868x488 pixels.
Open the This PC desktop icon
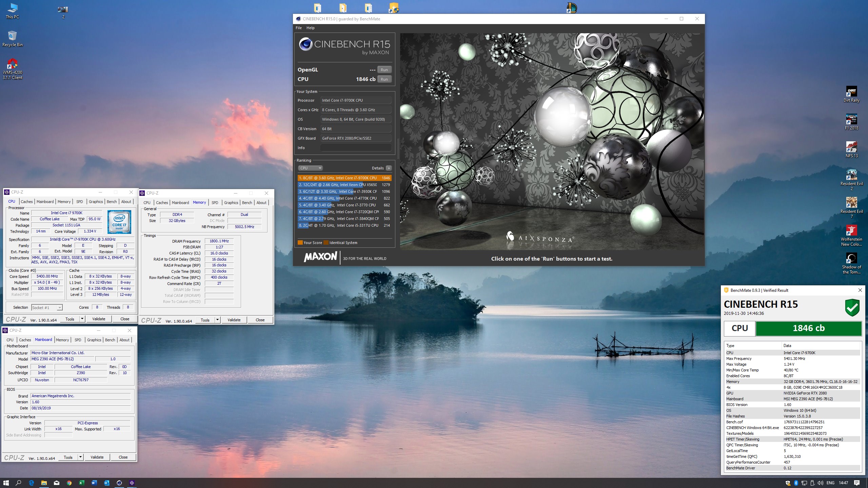12,11
